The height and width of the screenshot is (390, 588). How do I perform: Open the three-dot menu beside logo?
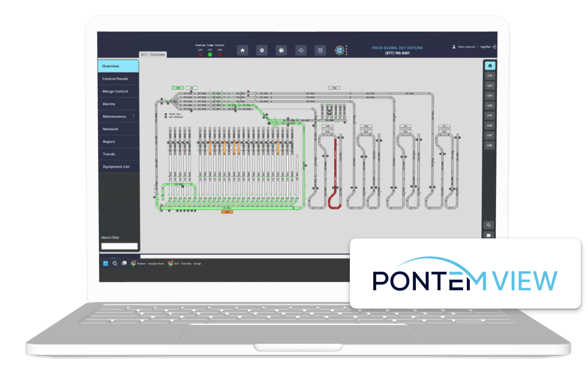346,50
